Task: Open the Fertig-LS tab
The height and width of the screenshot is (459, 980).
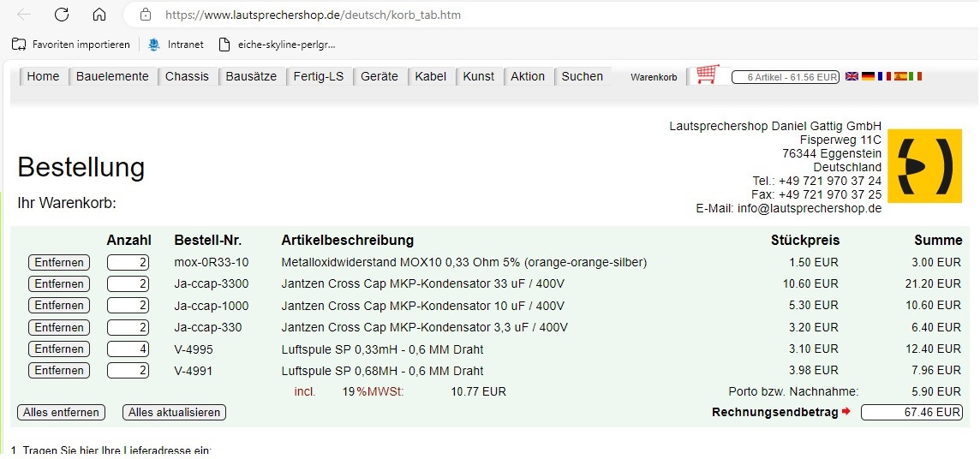Action: (318, 77)
